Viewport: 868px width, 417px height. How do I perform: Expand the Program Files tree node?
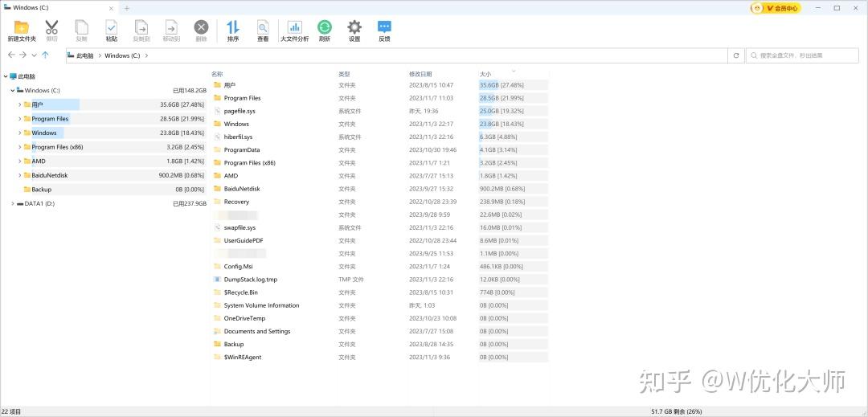click(x=20, y=118)
